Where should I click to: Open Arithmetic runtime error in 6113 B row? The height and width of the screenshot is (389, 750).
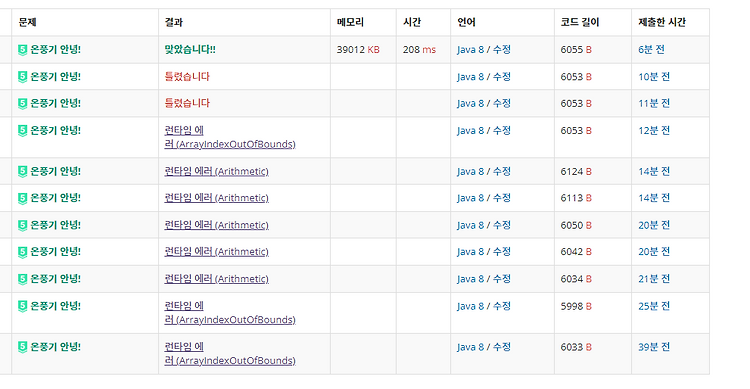(x=216, y=198)
